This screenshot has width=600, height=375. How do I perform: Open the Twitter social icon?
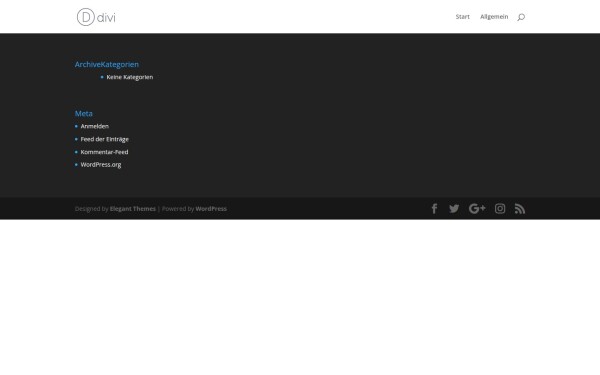pos(454,209)
